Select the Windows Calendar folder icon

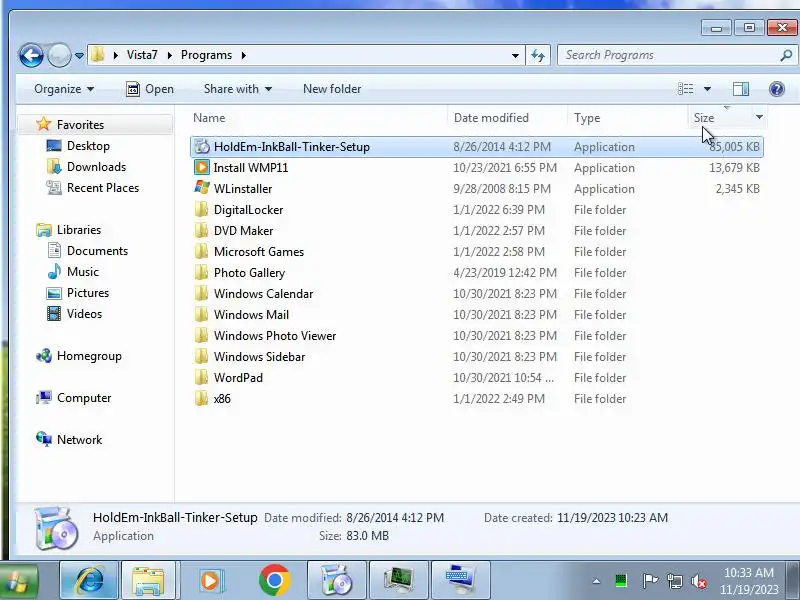[202, 294]
